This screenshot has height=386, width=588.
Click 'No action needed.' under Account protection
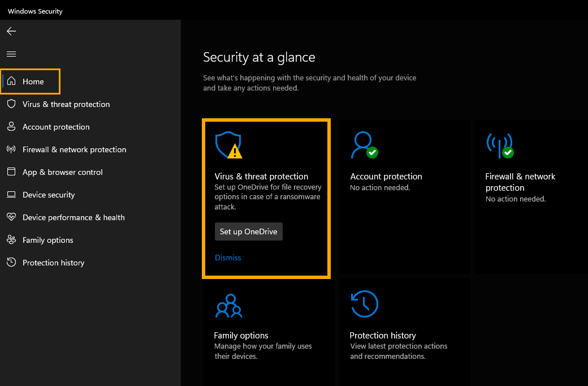[381, 188]
